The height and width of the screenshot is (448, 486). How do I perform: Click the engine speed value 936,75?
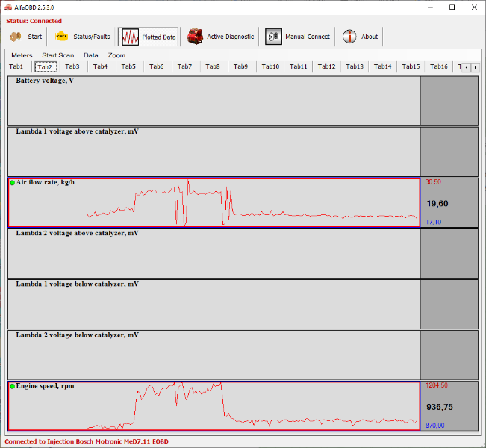point(440,407)
